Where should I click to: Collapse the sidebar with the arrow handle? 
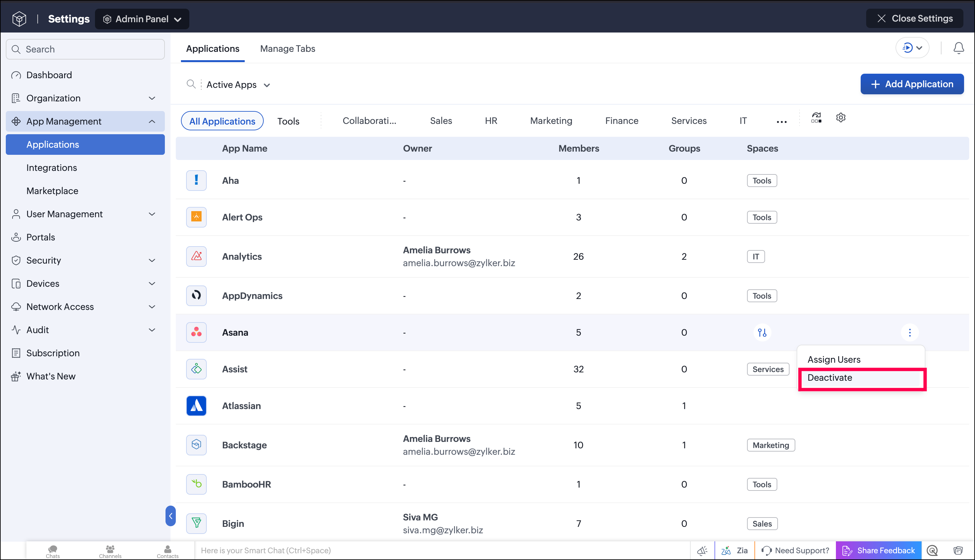pyautogui.click(x=170, y=516)
